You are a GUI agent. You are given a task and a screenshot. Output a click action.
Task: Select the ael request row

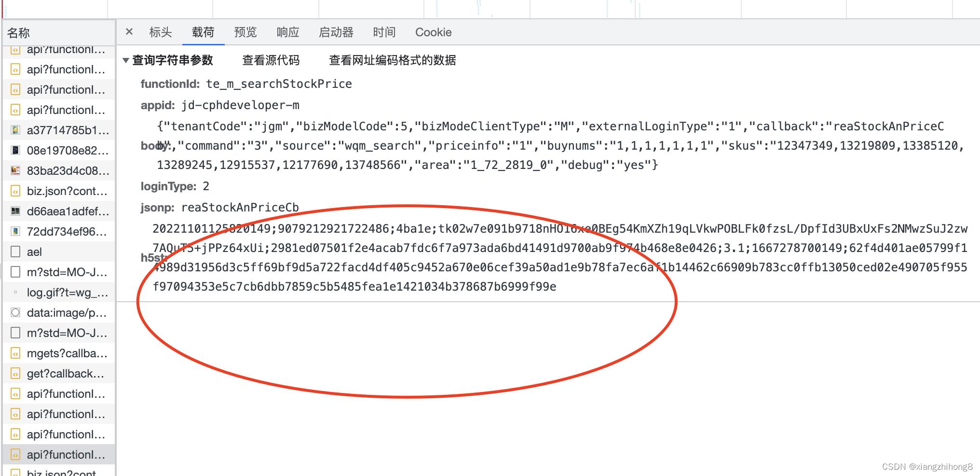59,252
